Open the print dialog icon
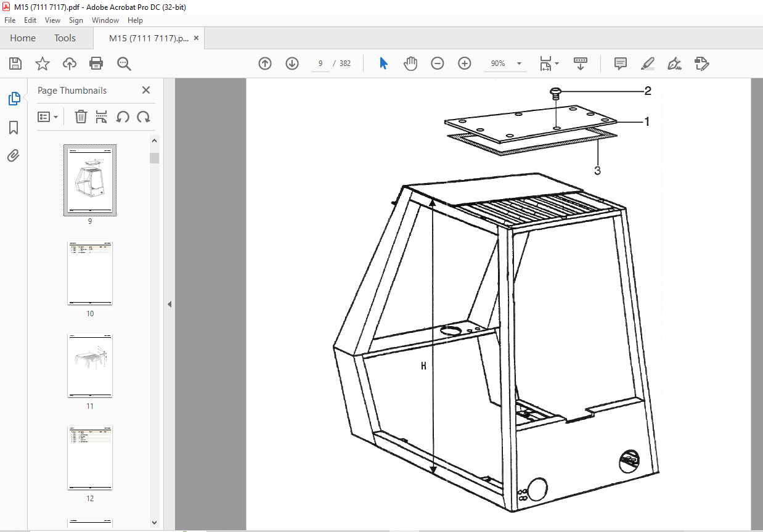The image size is (763, 532). 96,63
